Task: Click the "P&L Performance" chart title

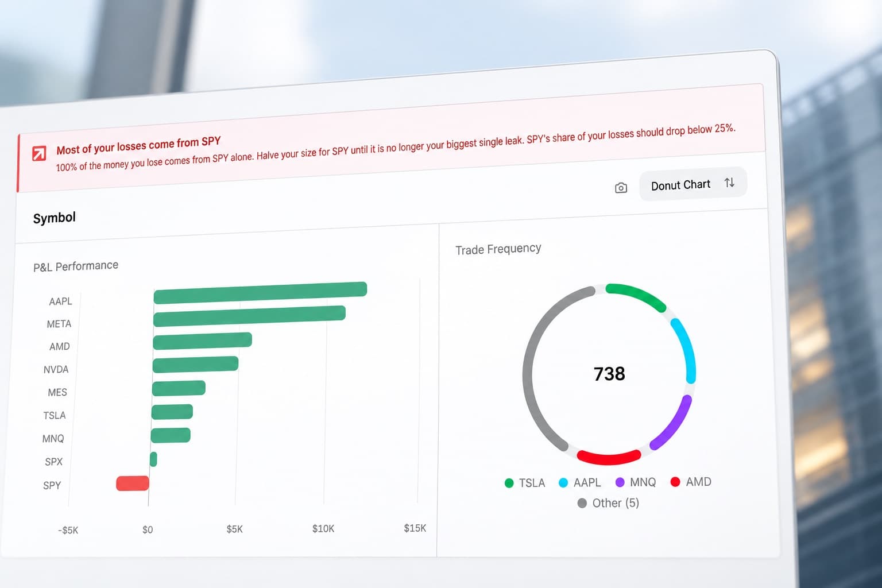Action: point(76,266)
